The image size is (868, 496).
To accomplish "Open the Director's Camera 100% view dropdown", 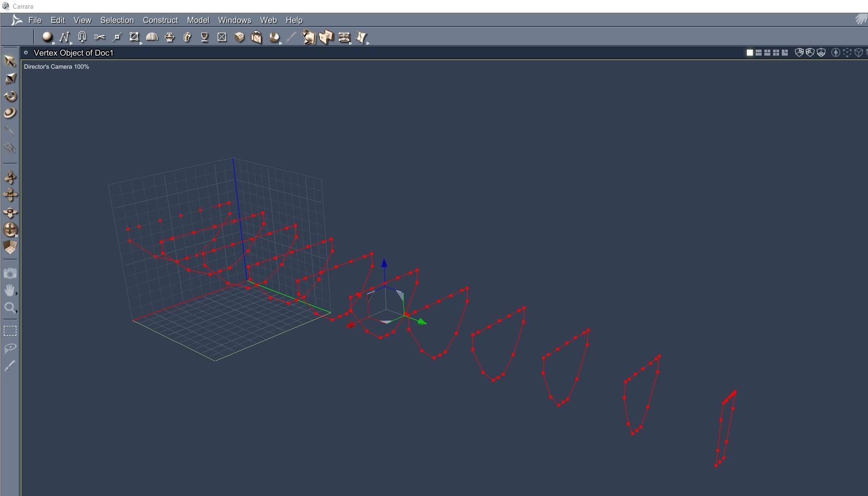I will pyautogui.click(x=56, y=66).
